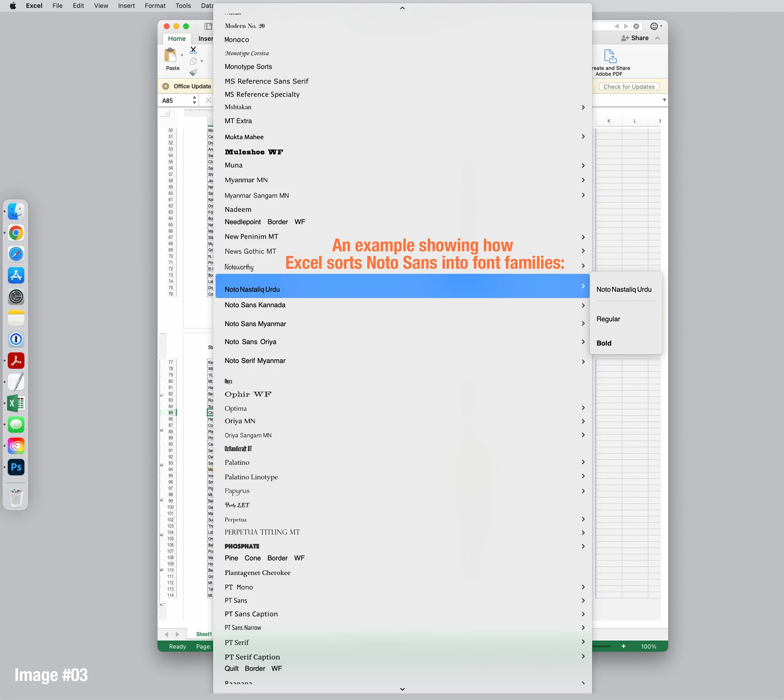Launch Adobe Acrobat from the Dock
The image size is (784, 700).
16,360
